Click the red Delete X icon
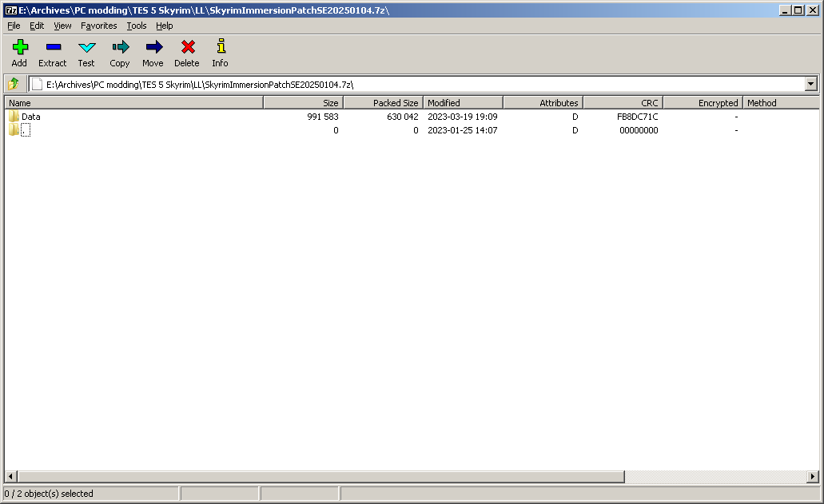 [188, 47]
